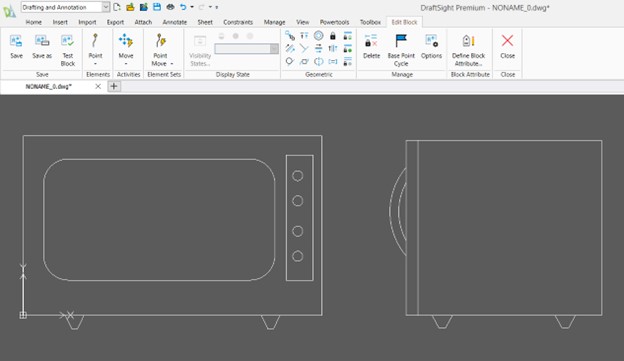Toggle top constraint bar display icon

pyautogui.click(x=347, y=36)
